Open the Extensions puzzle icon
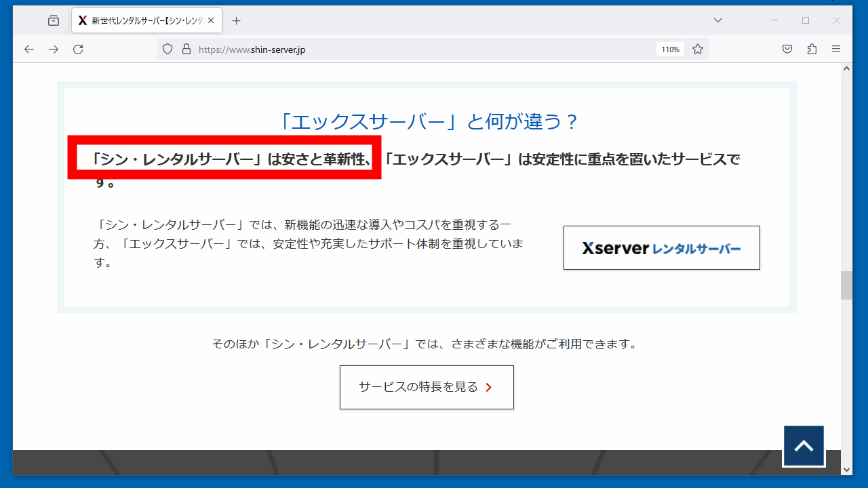868x488 pixels. [812, 49]
